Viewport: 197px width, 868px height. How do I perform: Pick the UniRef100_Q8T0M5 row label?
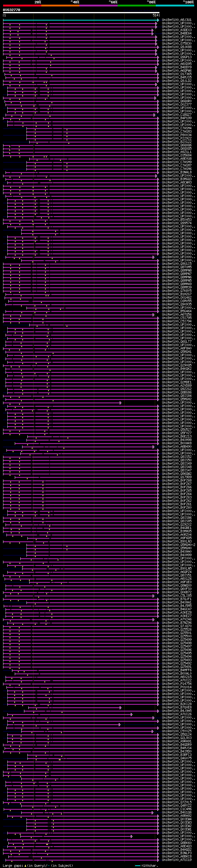coord(177,267)
